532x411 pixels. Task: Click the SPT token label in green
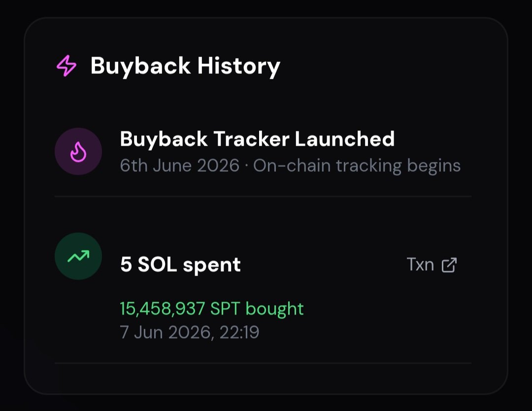point(225,309)
